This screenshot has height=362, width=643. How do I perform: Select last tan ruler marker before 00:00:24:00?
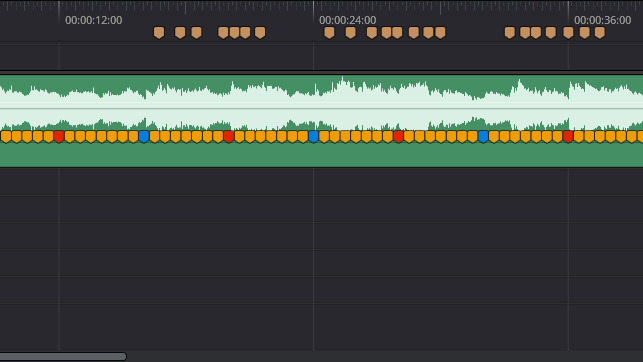[260, 33]
